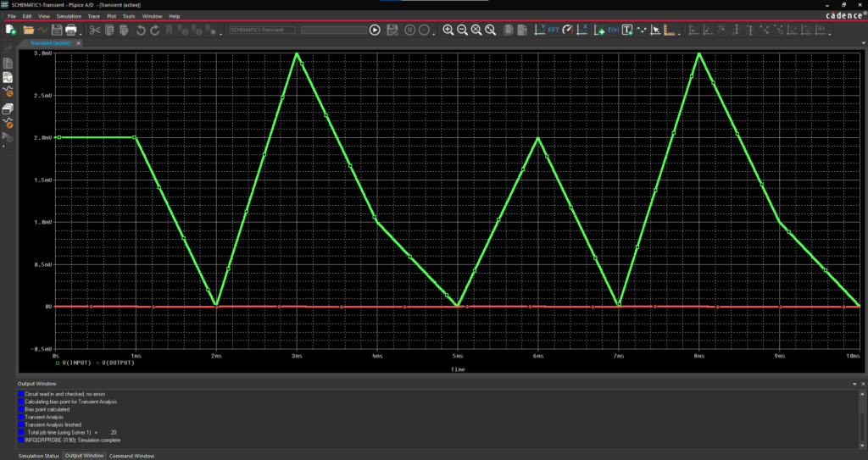Toggle the cursor tool
868x460 pixels.
tap(655, 30)
